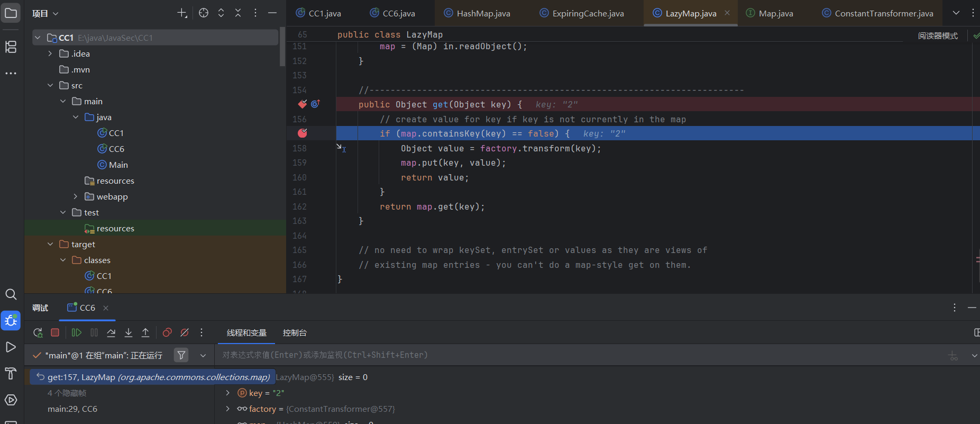Click the 阅读器模式 reader mode button
Image resolution: width=980 pixels, height=424 pixels.
[938, 35]
